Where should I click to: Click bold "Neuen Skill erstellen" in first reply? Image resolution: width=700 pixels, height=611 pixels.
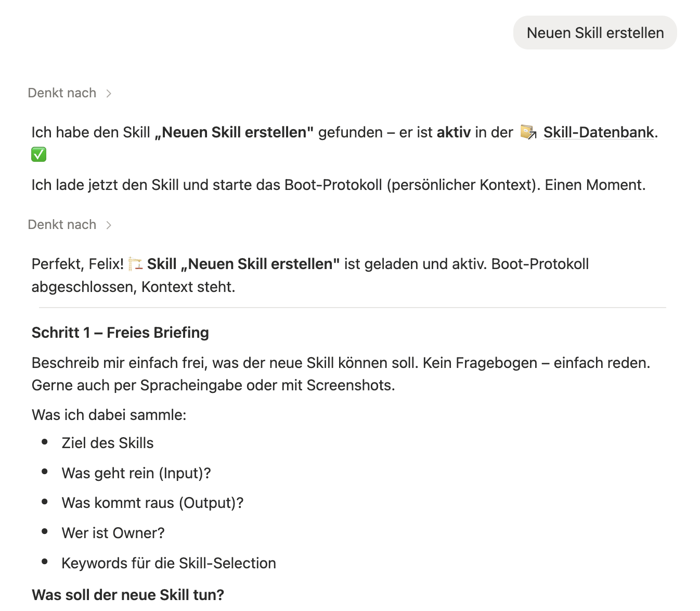234,132
